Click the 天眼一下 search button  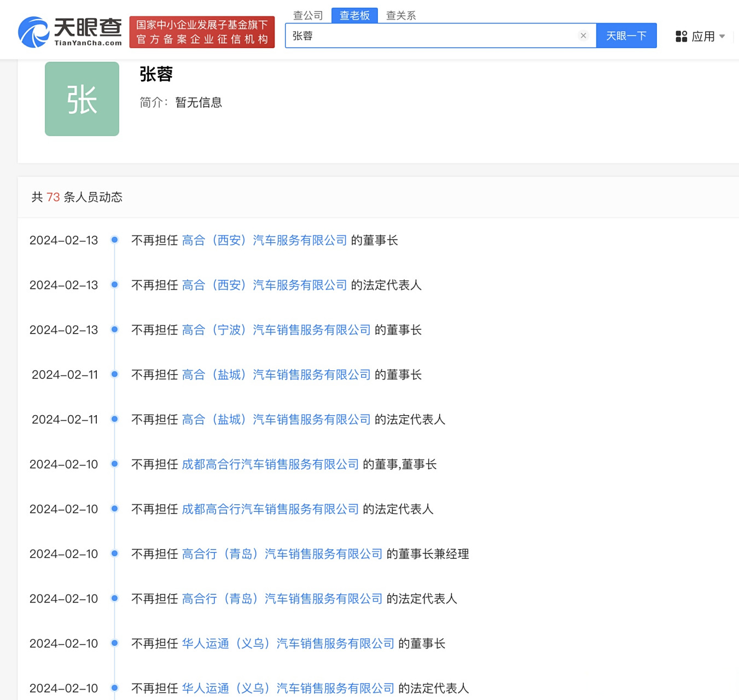626,36
